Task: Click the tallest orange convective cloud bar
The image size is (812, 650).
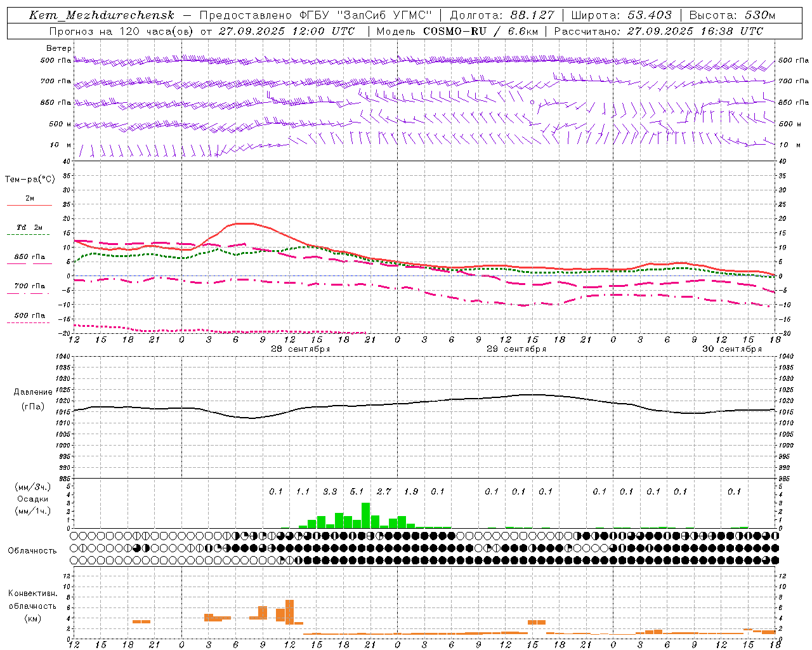Action: 290,612
